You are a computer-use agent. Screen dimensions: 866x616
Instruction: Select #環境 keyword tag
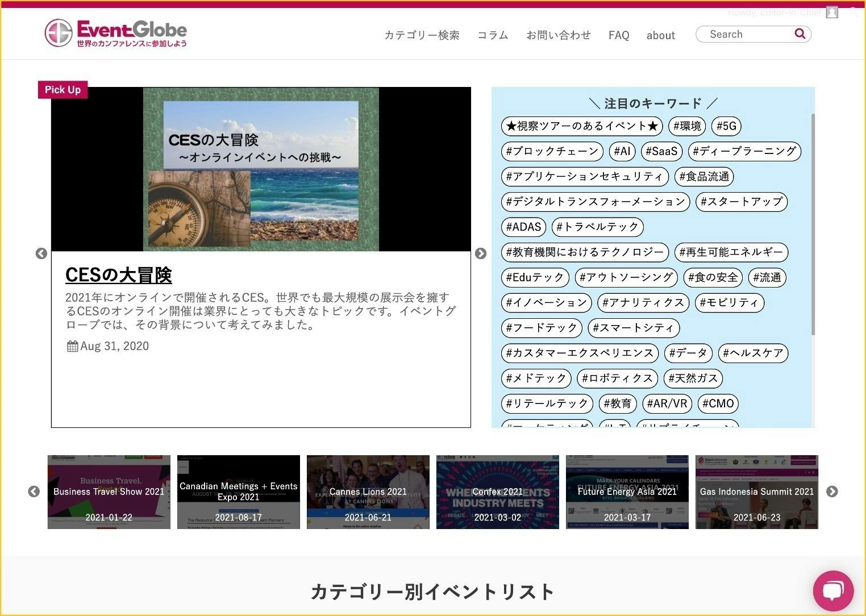(x=687, y=126)
